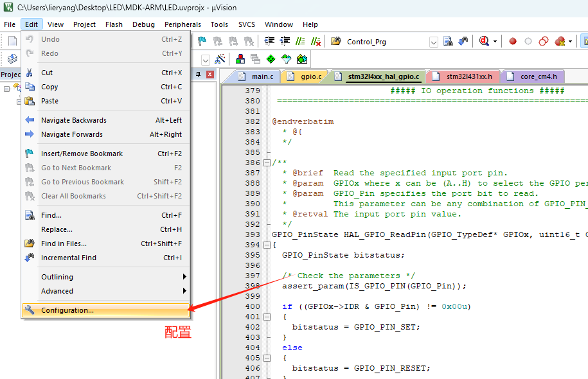
Task: Click the HAL_GPIO_ReadPin function name in code
Action: tap(385, 234)
